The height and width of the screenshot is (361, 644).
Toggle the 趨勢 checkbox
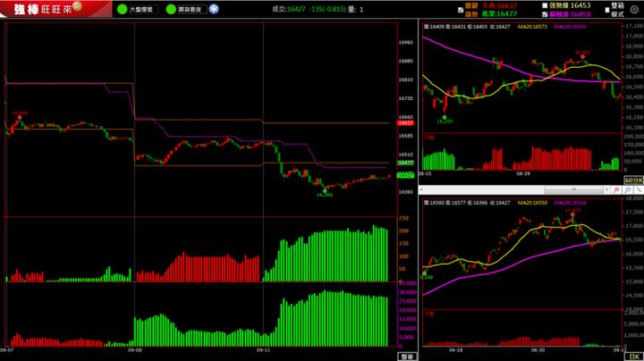click(461, 15)
